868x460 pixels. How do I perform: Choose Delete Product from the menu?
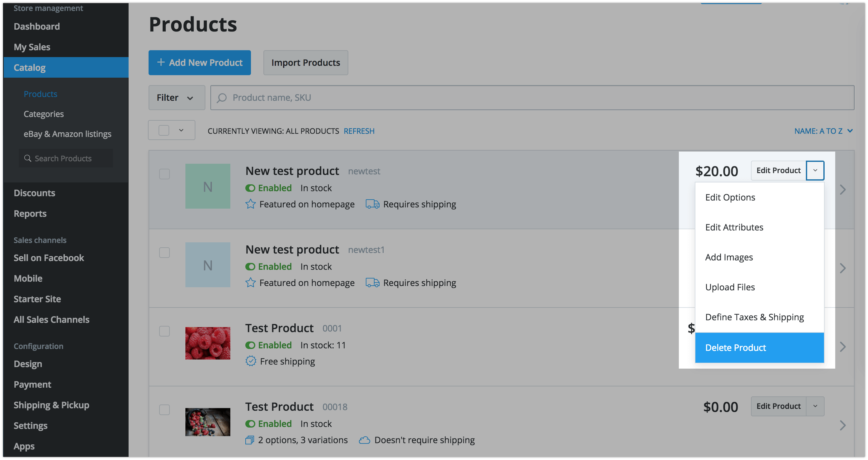pos(759,347)
